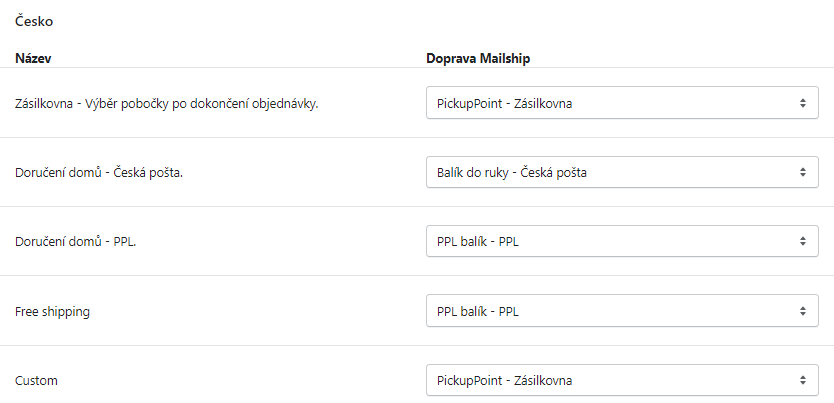834x403 pixels.
Task: Open the Mailship dropdown in the Custom row
Action: coord(622,380)
